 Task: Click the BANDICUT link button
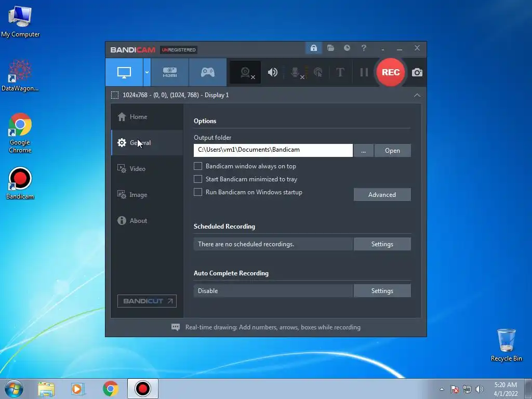(x=147, y=301)
